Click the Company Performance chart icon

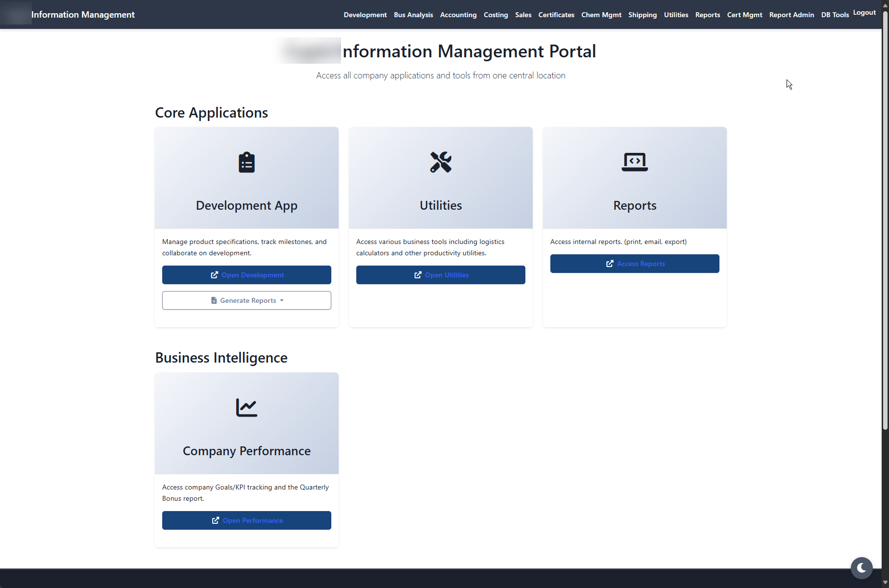[x=247, y=408]
